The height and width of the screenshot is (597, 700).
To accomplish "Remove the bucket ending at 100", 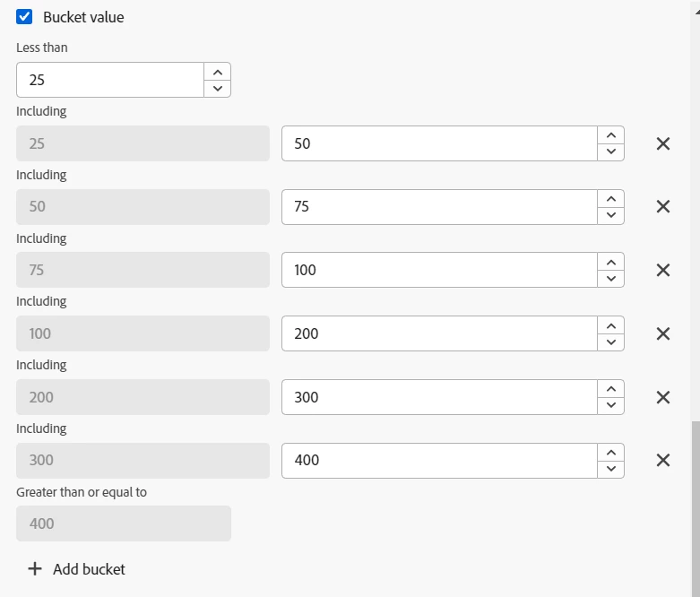I will coord(663,270).
